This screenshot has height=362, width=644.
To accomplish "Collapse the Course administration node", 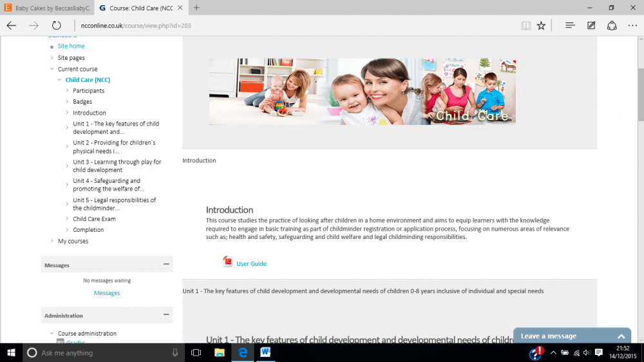I will pyautogui.click(x=52, y=334).
